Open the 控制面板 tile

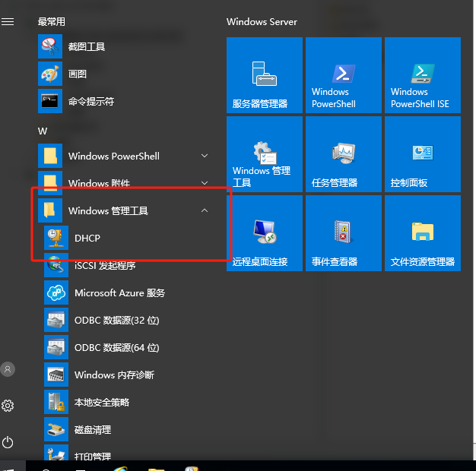tap(423, 154)
